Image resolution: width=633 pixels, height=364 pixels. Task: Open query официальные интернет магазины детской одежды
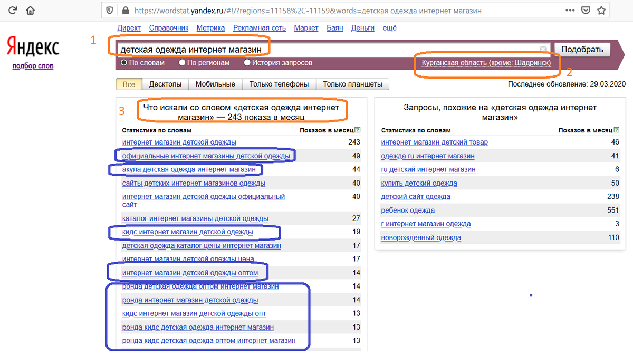206,156
